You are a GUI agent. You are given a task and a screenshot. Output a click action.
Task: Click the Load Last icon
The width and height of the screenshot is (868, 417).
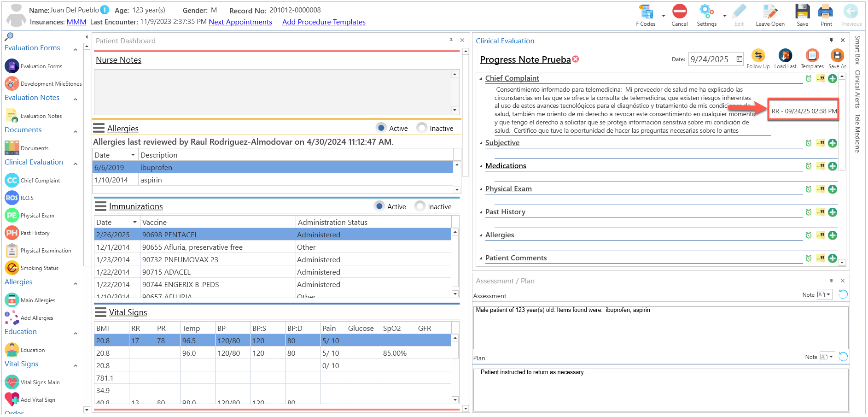(785, 56)
